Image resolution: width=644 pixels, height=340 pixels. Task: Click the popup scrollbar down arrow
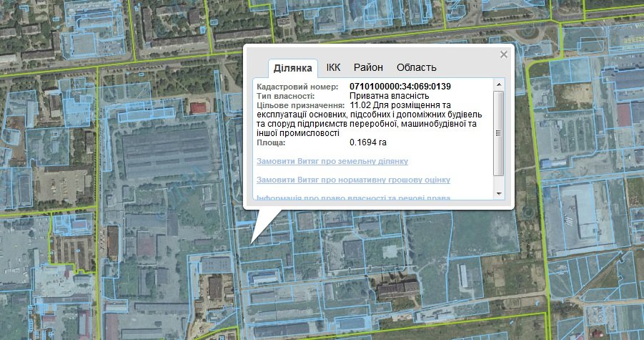pos(499,194)
